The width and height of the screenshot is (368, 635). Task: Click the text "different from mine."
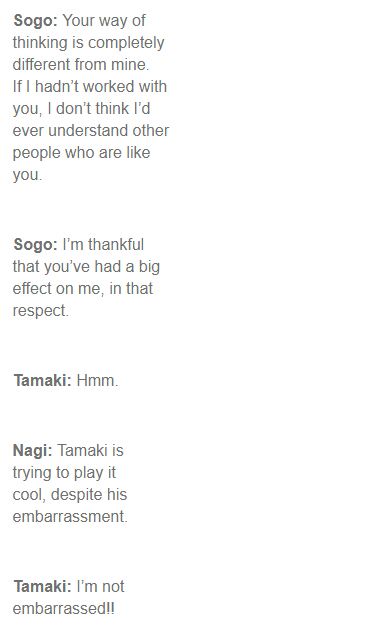coord(81,64)
